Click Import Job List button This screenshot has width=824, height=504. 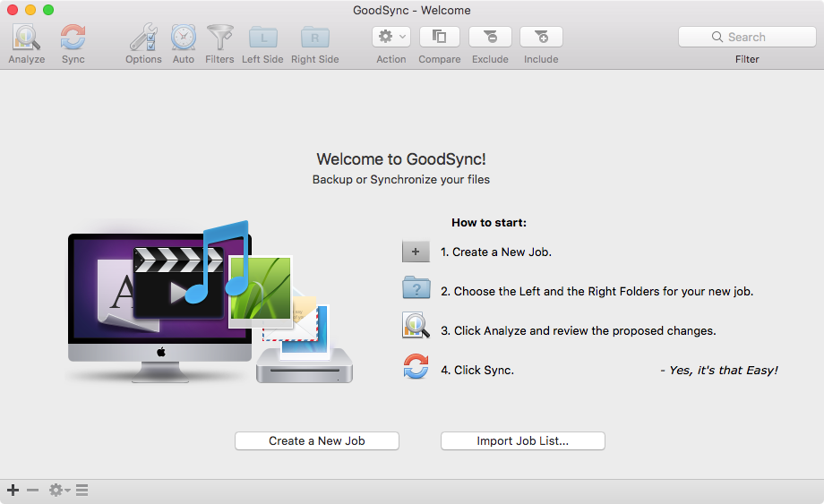[523, 441]
